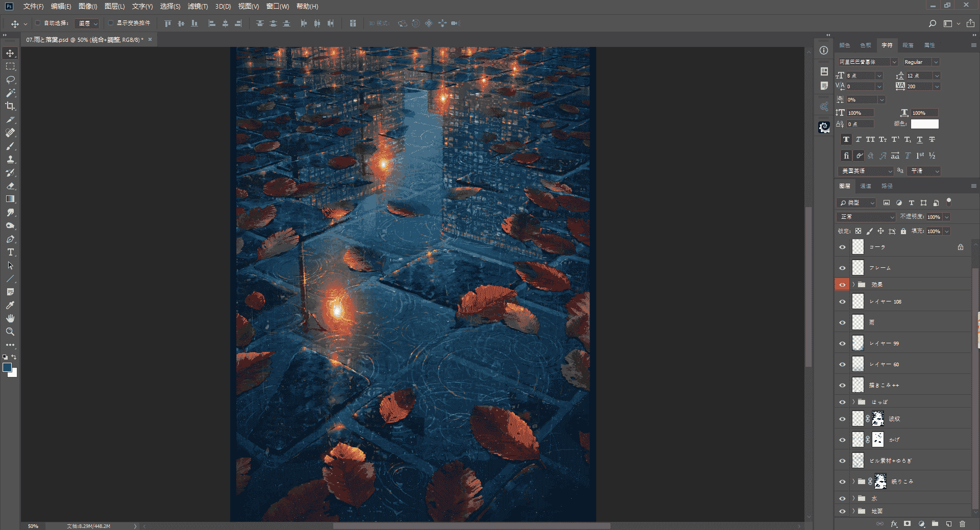Select the Lasso tool
The image size is (980, 530).
10,80
